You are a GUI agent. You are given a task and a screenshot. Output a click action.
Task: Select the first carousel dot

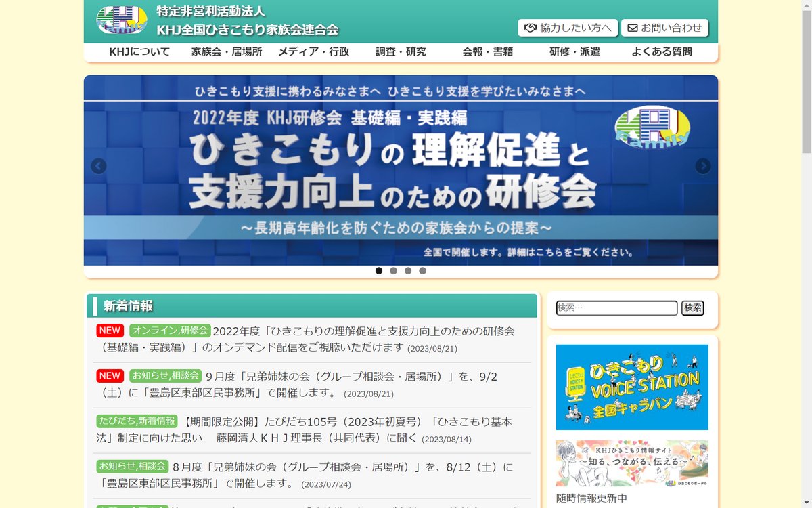pyautogui.click(x=379, y=271)
